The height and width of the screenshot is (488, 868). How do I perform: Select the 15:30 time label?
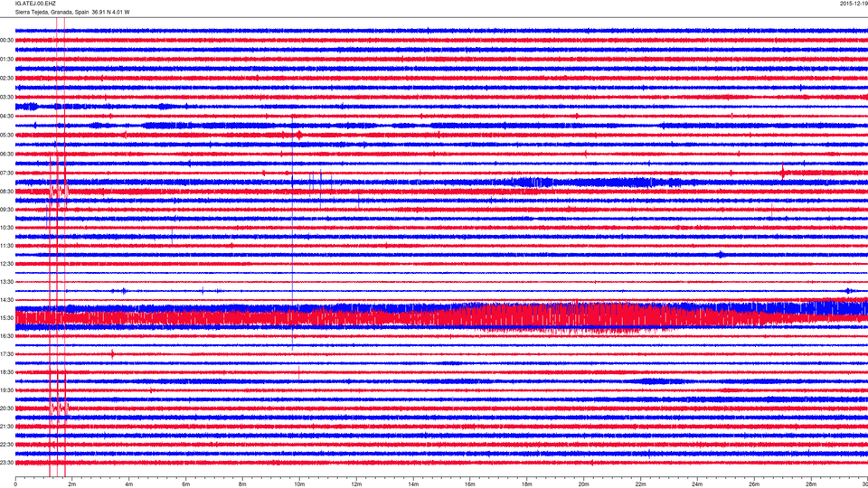[x=6, y=318]
